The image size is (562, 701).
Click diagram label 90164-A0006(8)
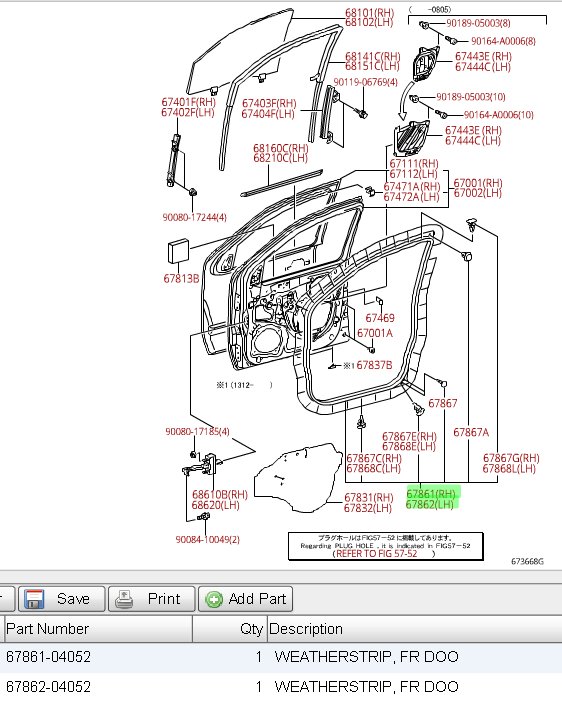point(503,41)
